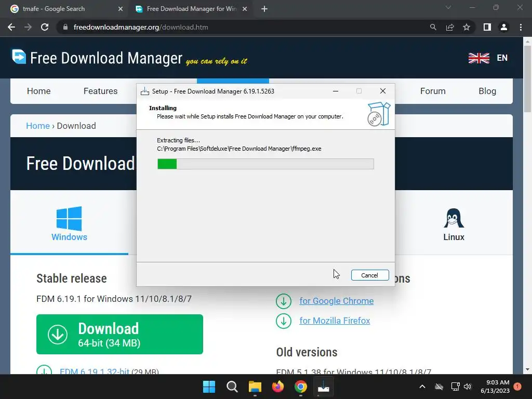Image resolution: width=532 pixels, height=399 pixels.
Task: Click the 'Old versions' heading
Action: click(307, 352)
